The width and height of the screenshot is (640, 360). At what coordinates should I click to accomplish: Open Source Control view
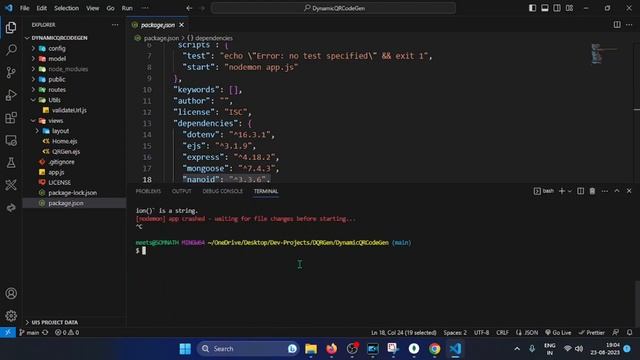(x=11, y=73)
